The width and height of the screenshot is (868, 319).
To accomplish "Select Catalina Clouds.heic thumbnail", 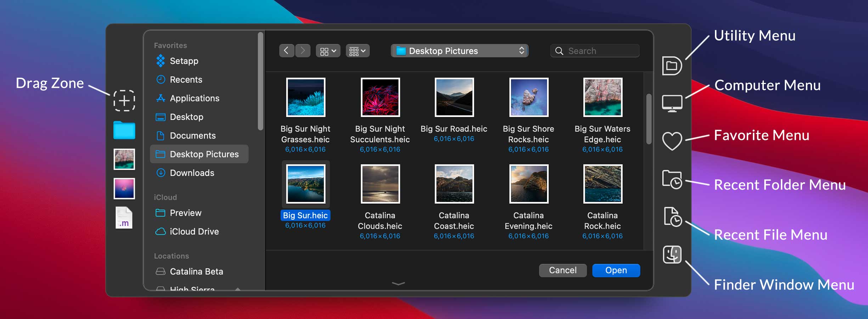I will (380, 184).
